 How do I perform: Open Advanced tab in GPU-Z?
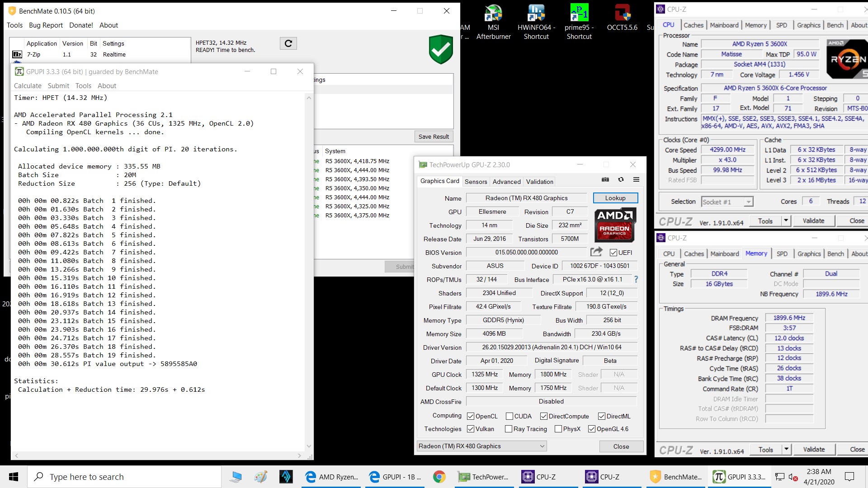click(x=506, y=182)
